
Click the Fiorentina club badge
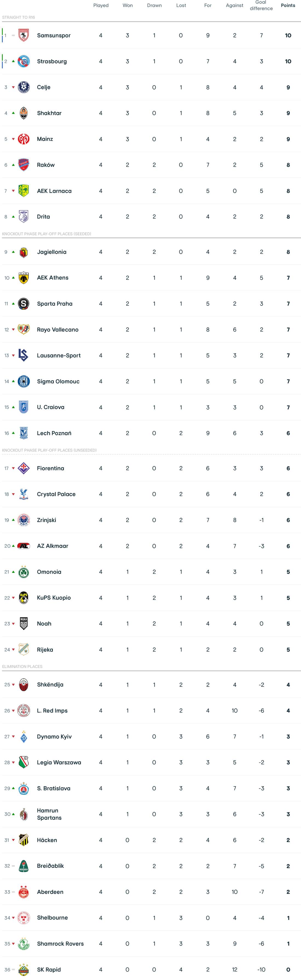(x=24, y=468)
